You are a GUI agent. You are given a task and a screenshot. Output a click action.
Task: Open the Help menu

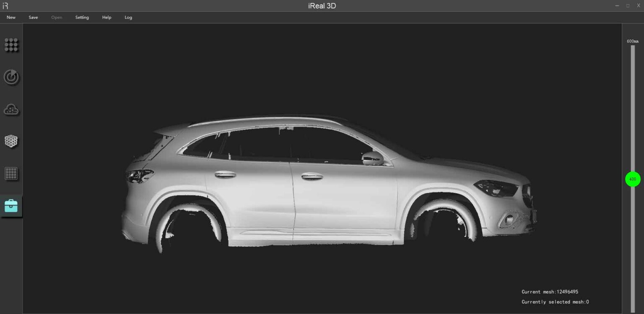[106, 17]
